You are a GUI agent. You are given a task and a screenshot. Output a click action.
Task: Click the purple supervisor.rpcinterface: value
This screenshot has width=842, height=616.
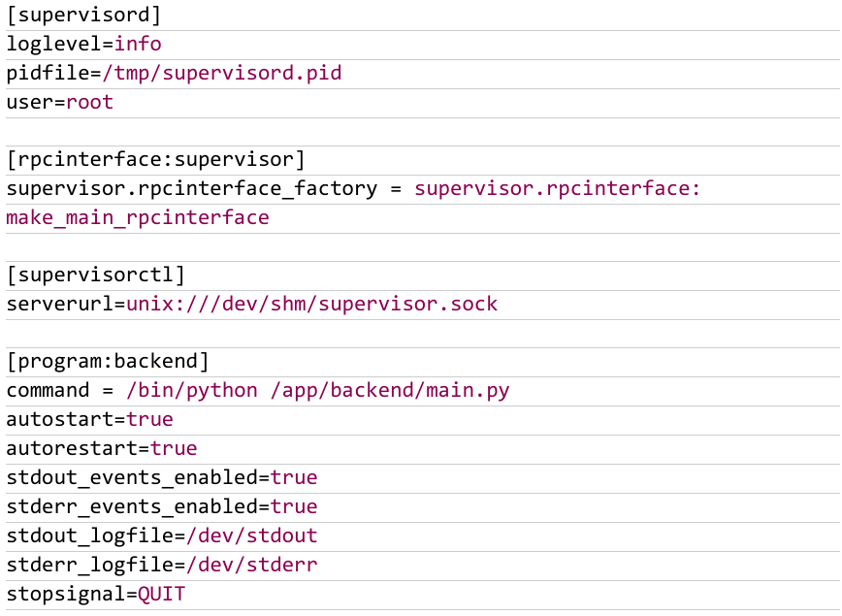(x=558, y=188)
